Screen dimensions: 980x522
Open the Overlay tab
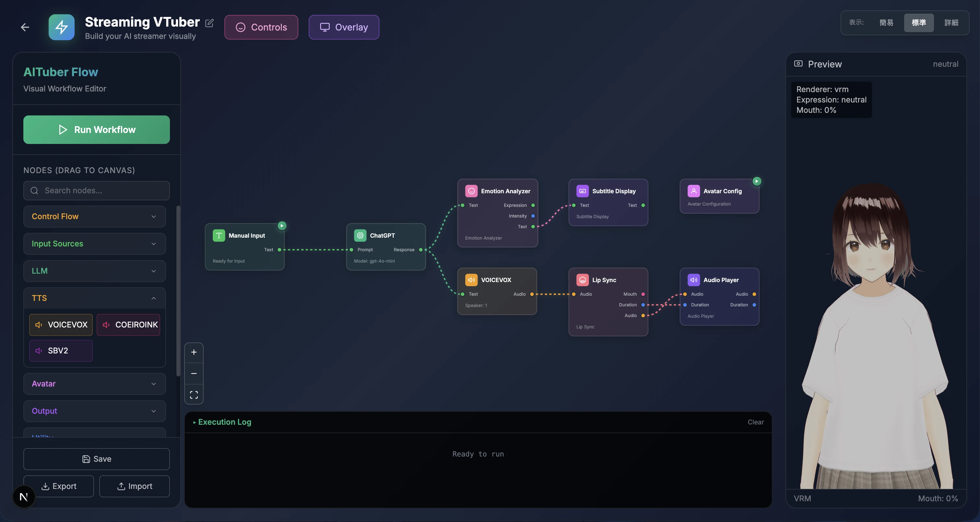point(344,27)
